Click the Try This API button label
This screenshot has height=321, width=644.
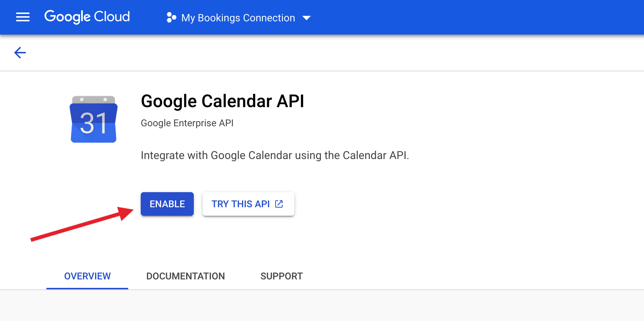[241, 204]
